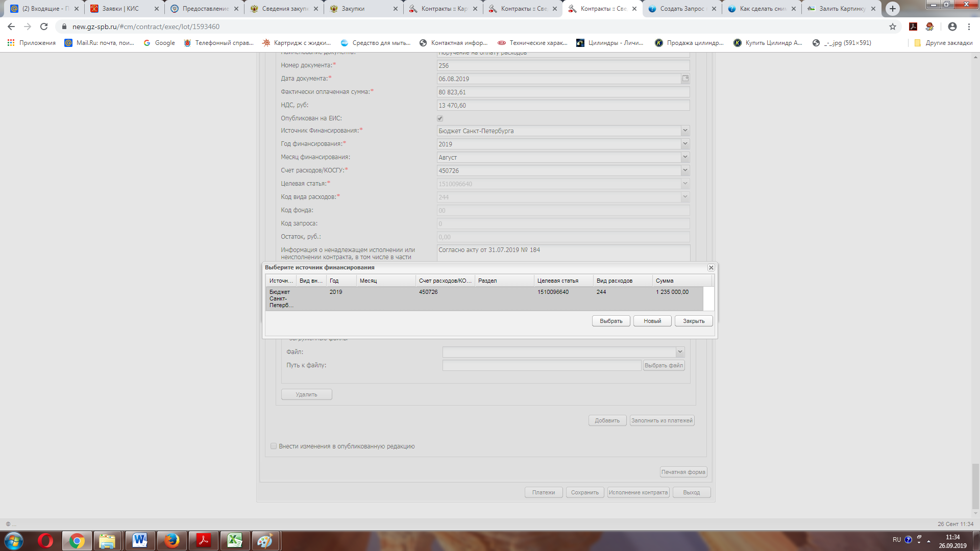This screenshot has height=551, width=980.
Task: Go back to the previous page
Action: pyautogui.click(x=11, y=27)
